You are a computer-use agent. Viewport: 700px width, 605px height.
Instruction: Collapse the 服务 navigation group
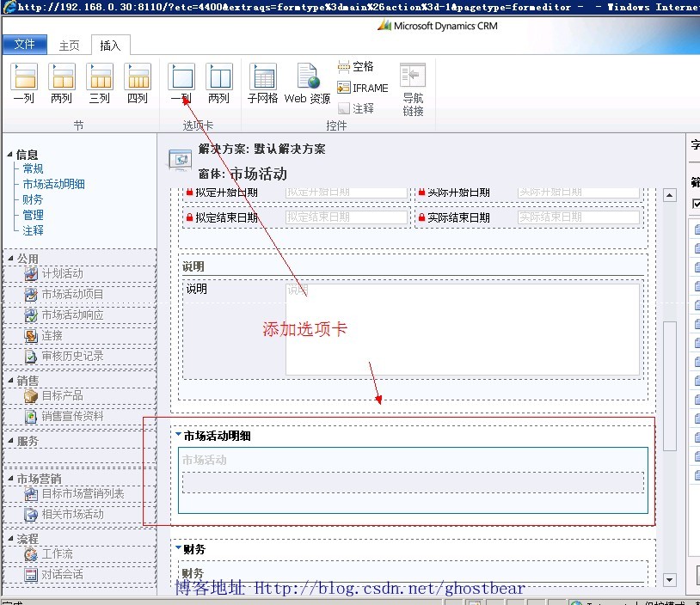(10, 441)
